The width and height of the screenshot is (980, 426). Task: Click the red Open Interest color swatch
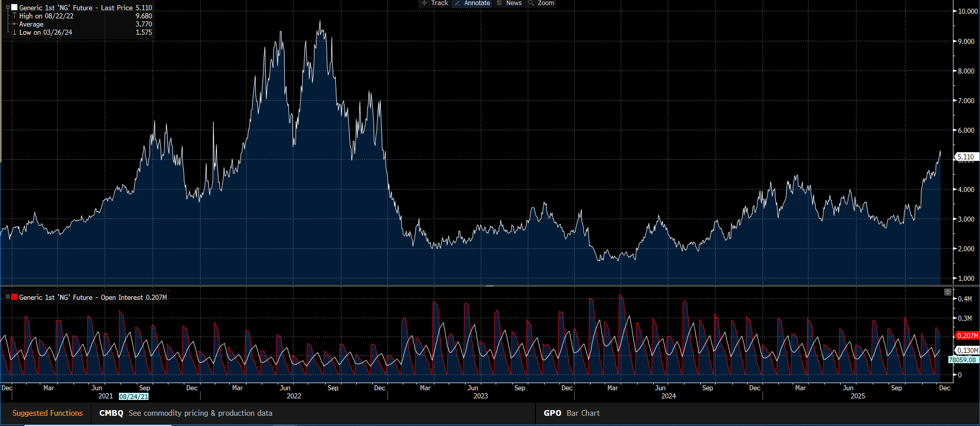coord(14,297)
